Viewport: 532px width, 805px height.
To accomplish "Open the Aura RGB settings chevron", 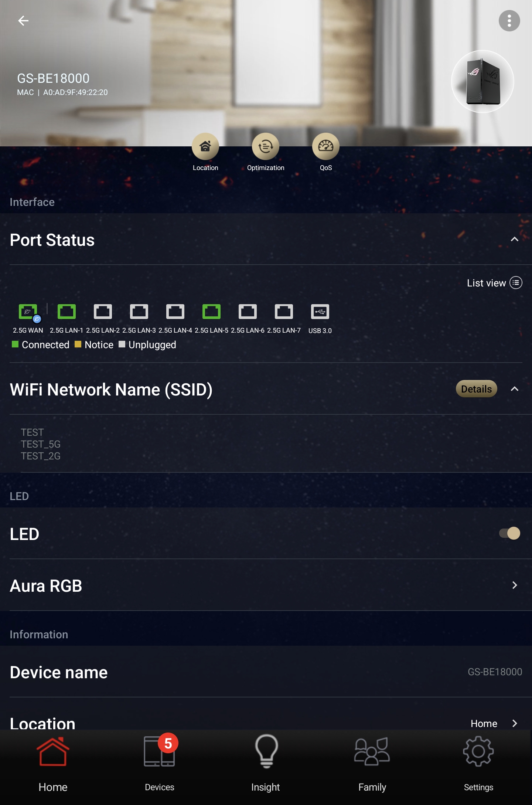I will pos(514,585).
